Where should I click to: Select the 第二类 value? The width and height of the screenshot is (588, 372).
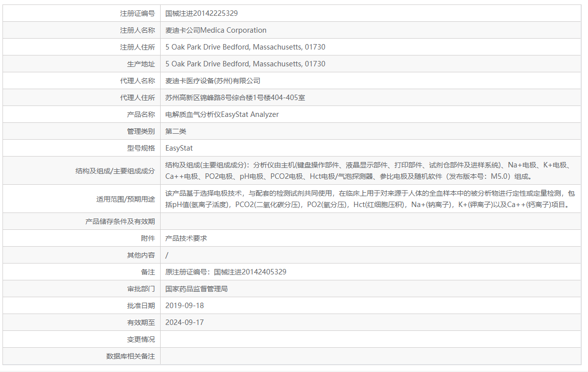pyautogui.click(x=176, y=131)
